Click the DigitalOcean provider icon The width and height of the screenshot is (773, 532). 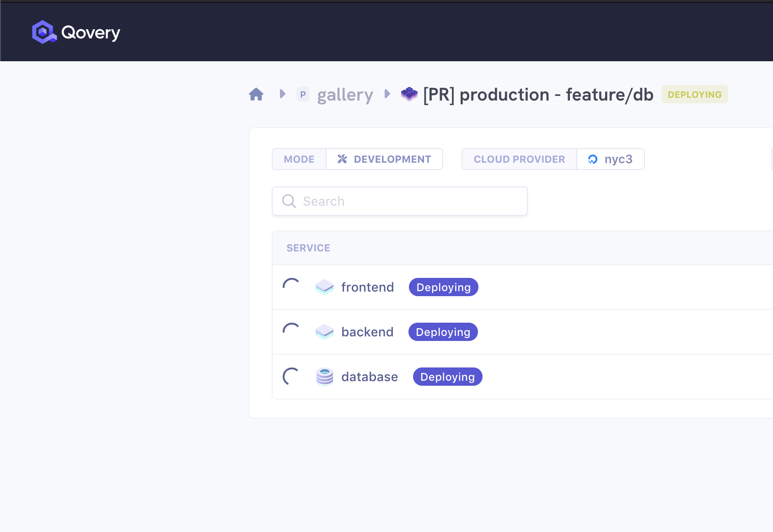coord(593,159)
